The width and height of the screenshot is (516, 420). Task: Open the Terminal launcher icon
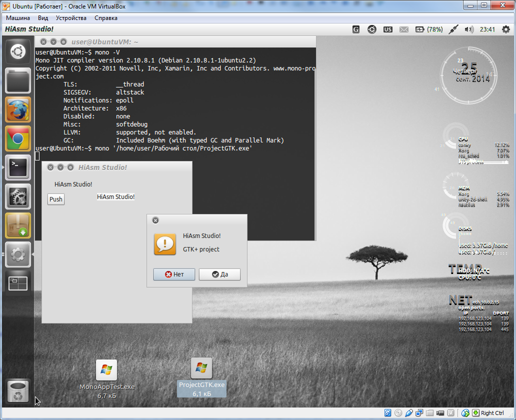click(x=18, y=167)
